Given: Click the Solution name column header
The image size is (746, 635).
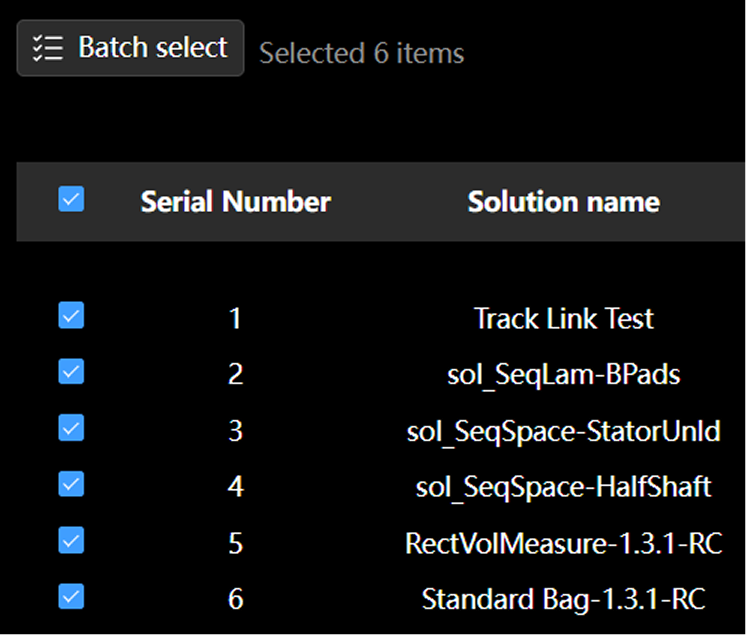Looking at the screenshot, I should (x=563, y=202).
